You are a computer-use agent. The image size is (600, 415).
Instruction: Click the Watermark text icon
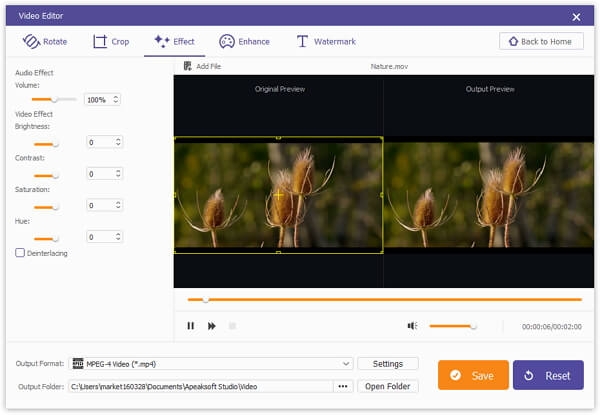[302, 41]
